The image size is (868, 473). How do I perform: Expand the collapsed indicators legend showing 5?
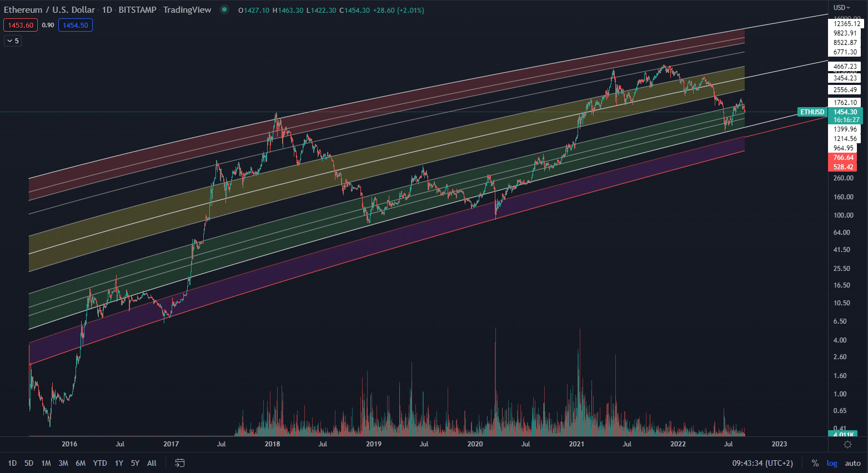[12, 41]
